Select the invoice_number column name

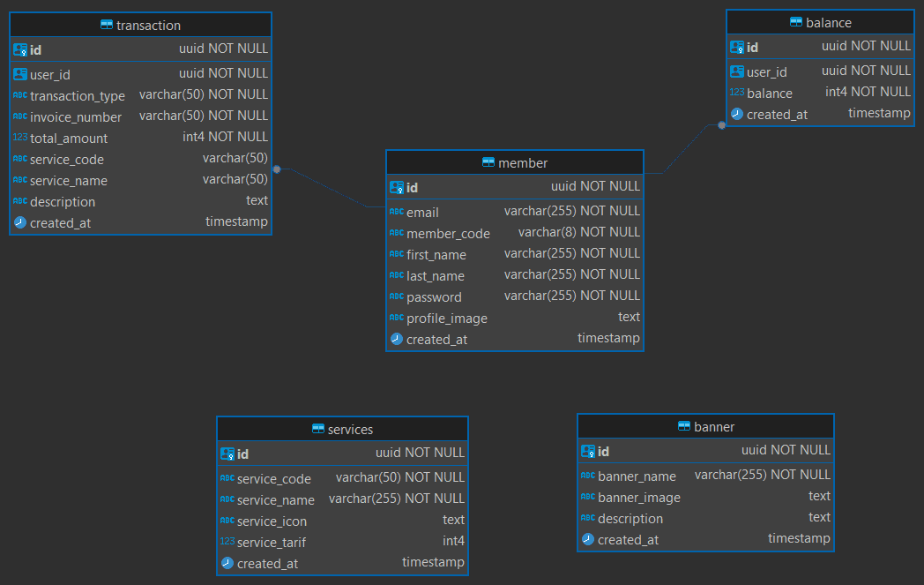76,117
